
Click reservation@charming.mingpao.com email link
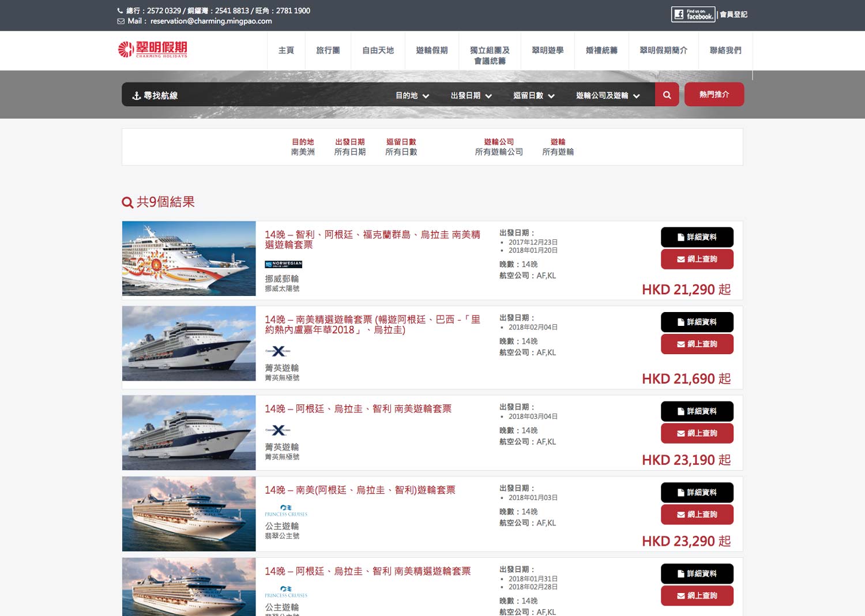coord(211,21)
